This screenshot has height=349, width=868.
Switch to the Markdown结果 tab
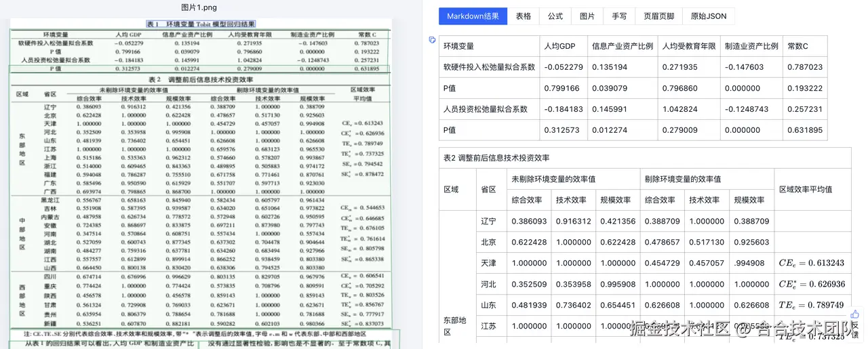coord(473,16)
